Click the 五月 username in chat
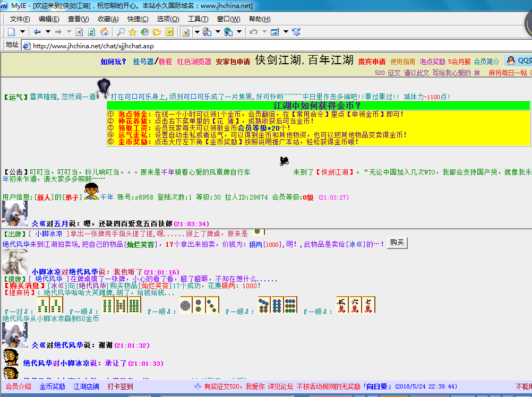The width and height of the screenshot is (532, 397). pos(61,224)
